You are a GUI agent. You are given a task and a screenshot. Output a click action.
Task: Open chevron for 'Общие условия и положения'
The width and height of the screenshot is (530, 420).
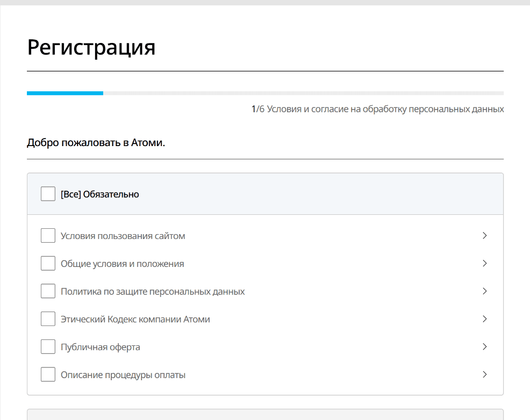point(485,263)
